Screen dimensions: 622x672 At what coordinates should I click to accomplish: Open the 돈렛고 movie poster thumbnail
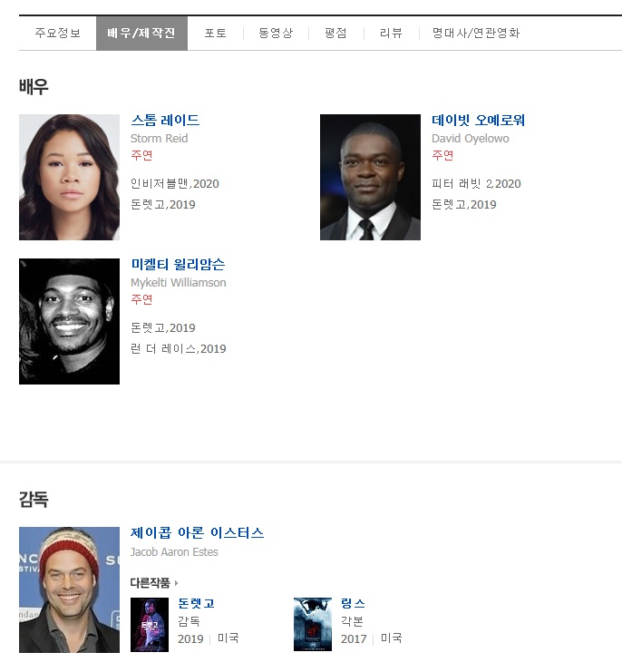pyautogui.click(x=150, y=625)
